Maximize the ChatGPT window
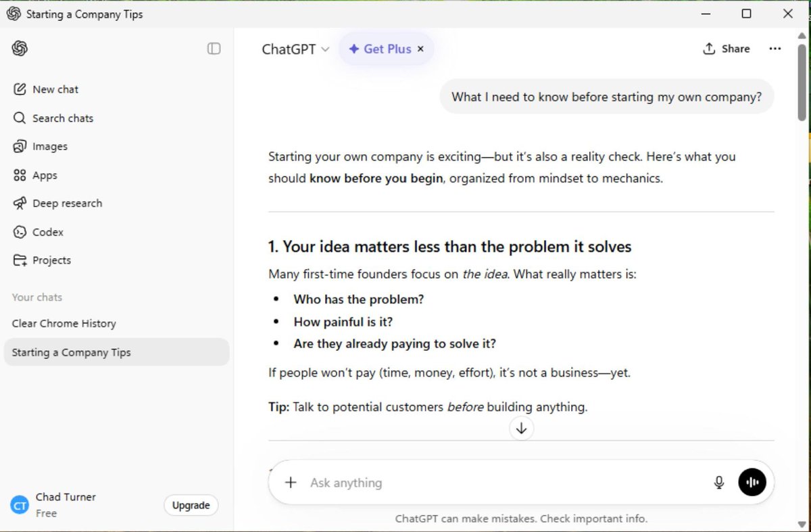Screen dimensions: 811x532 pyautogui.click(x=746, y=14)
